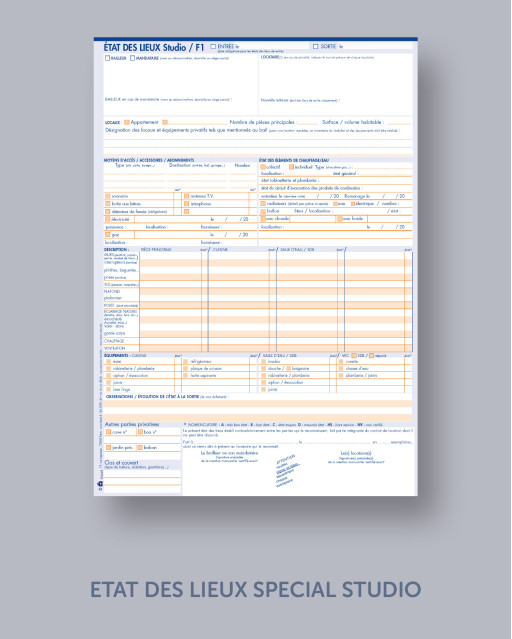
Task: Mark the eau chaude checkbox
Action: tap(263, 219)
